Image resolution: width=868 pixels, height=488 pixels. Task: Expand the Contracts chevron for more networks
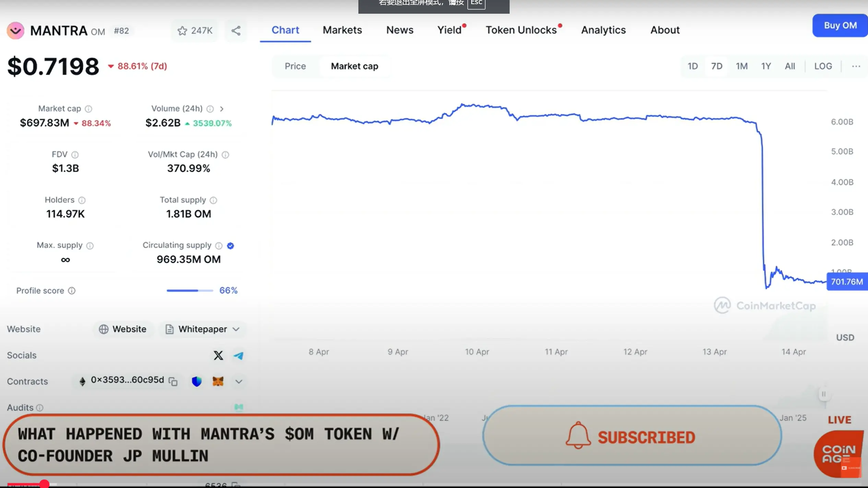point(239,381)
